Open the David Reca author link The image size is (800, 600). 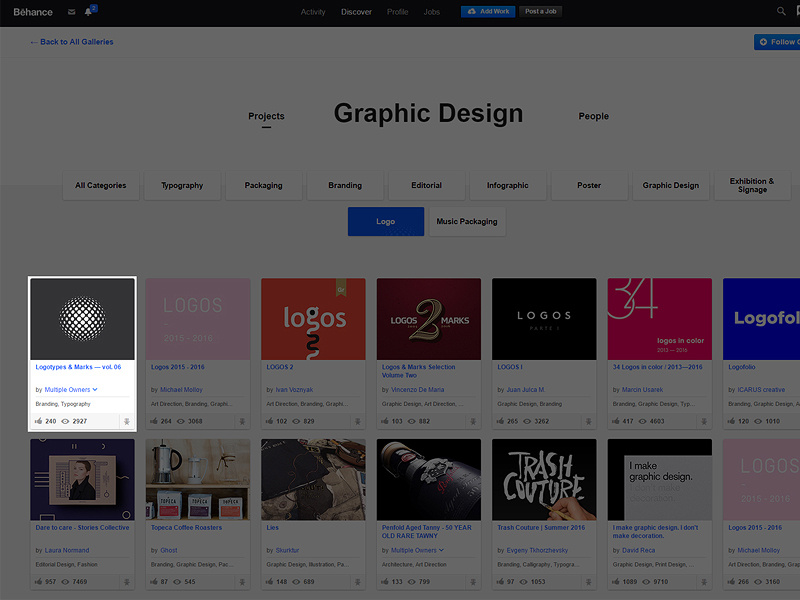click(x=638, y=550)
